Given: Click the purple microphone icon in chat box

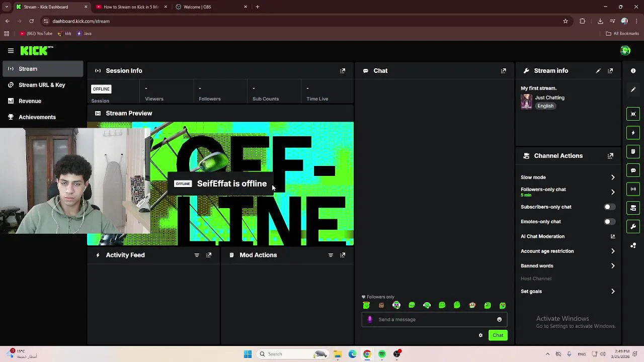Looking at the screenshot, I should (370, 319).
